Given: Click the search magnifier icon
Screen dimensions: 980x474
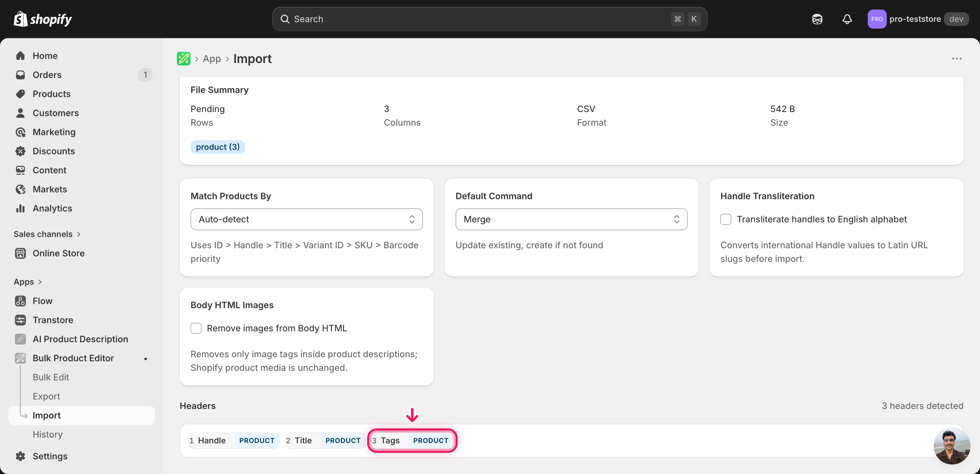Looking at the screenshot, I should [x=285, y=19].
